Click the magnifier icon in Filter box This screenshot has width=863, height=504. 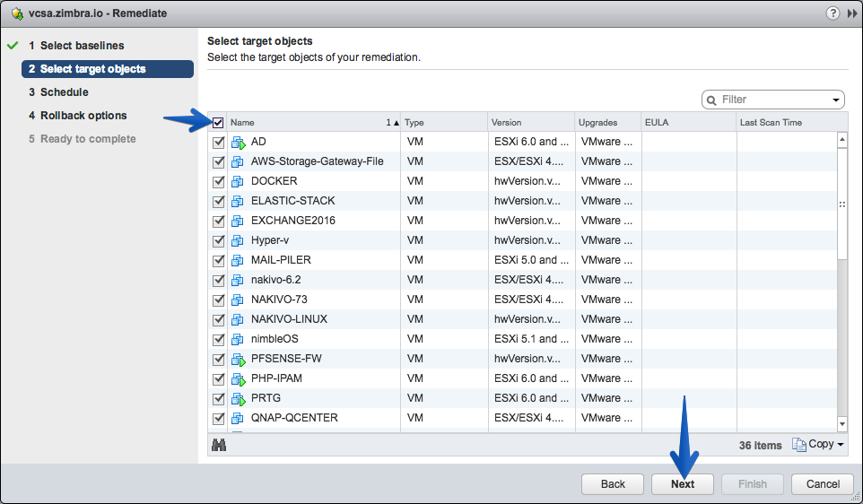[711, 100]
